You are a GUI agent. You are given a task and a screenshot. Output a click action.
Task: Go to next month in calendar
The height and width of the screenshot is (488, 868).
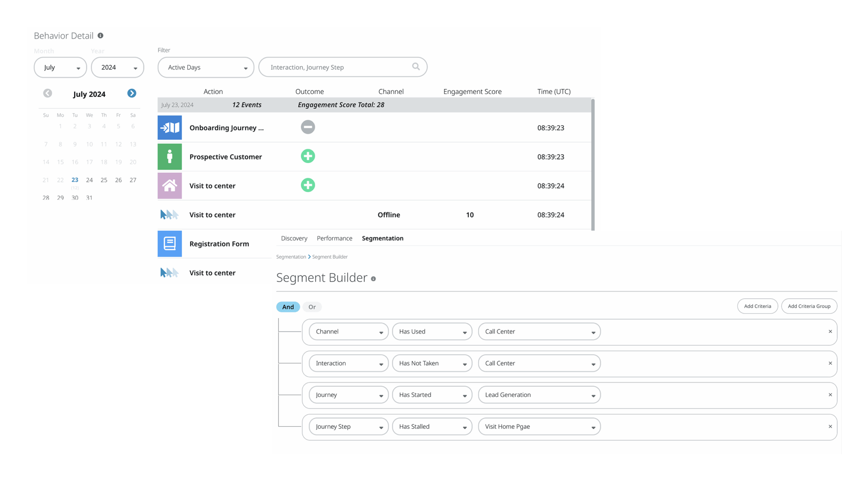(x=132, y=93)
